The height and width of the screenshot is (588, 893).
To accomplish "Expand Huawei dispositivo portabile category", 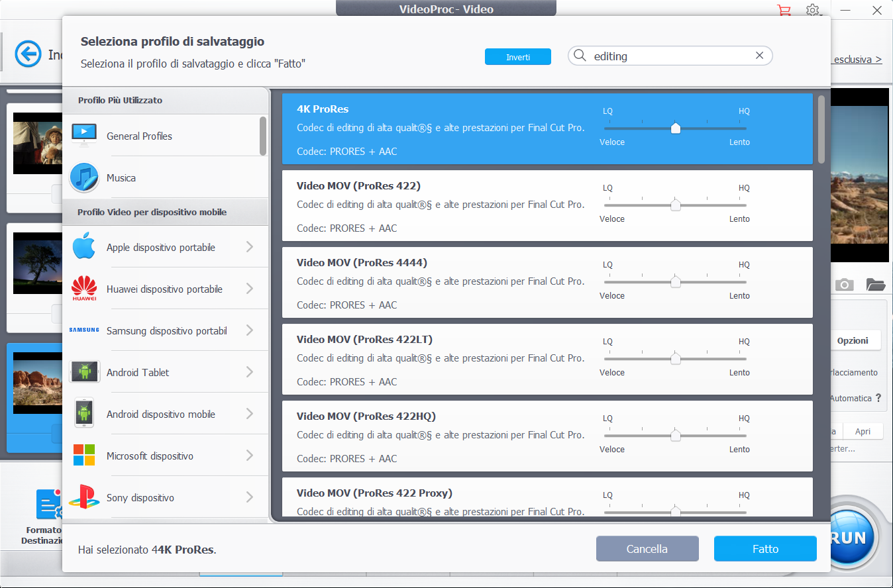I will [250, 289].
